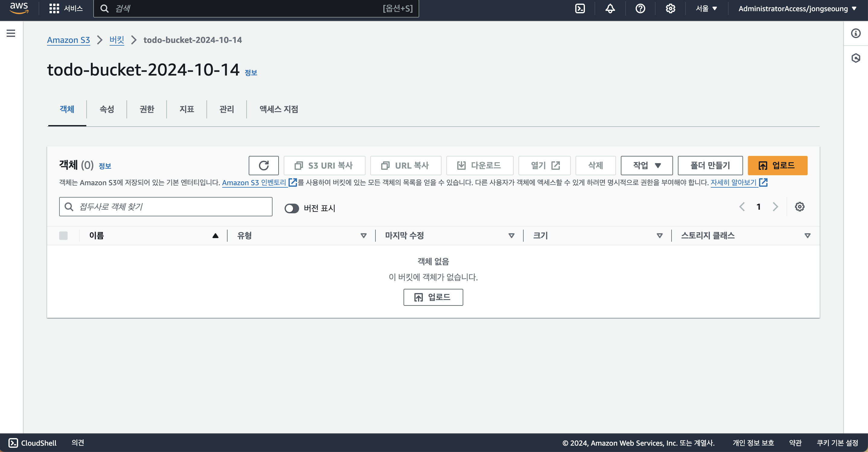The width and height of the screenshot is (868, 452).
Task: Open the 작업 actions dropdown
Action: (646, 165)
